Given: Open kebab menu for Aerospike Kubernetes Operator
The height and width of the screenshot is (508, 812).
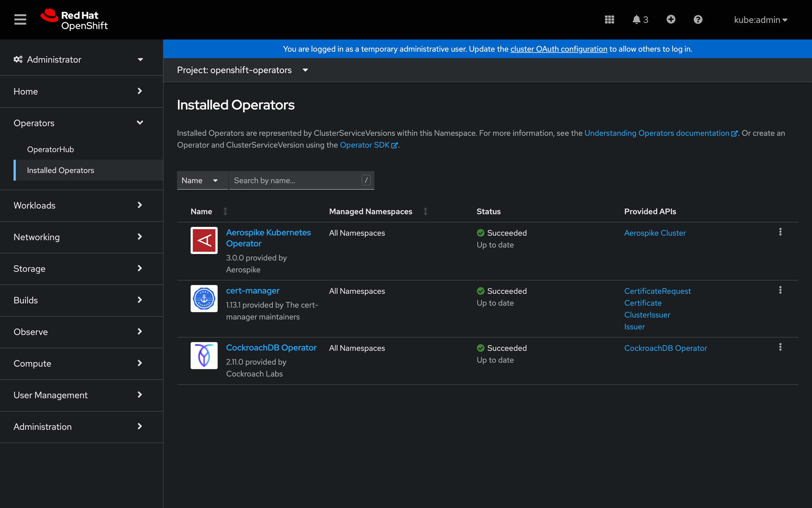Looking at the screenshot, I should coord(780,232).
